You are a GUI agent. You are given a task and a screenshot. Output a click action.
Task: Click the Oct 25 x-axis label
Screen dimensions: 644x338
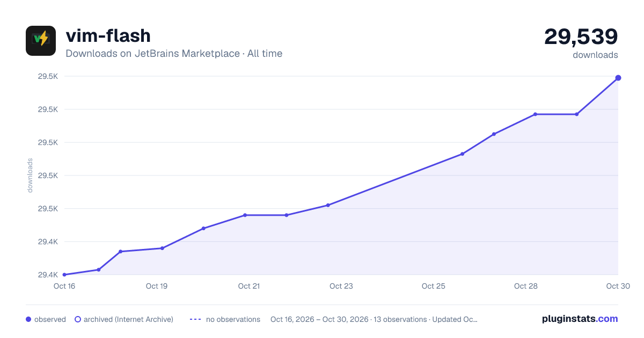434,286
